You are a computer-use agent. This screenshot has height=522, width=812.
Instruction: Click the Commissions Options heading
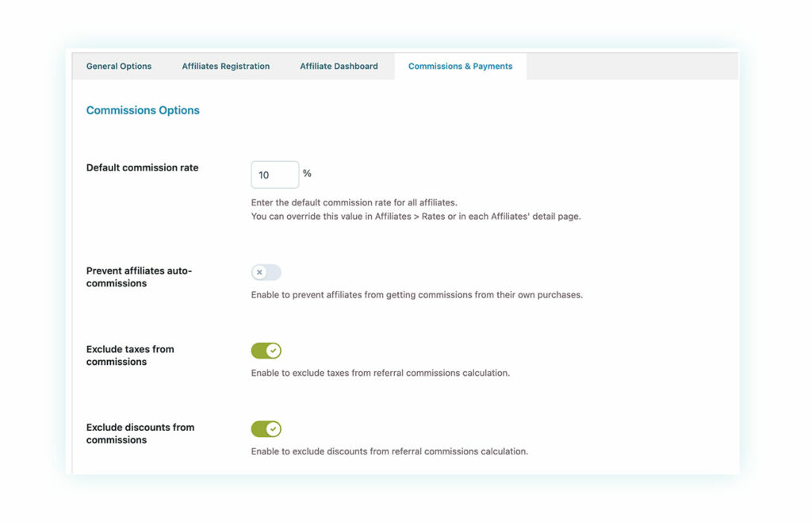(143, 110)
